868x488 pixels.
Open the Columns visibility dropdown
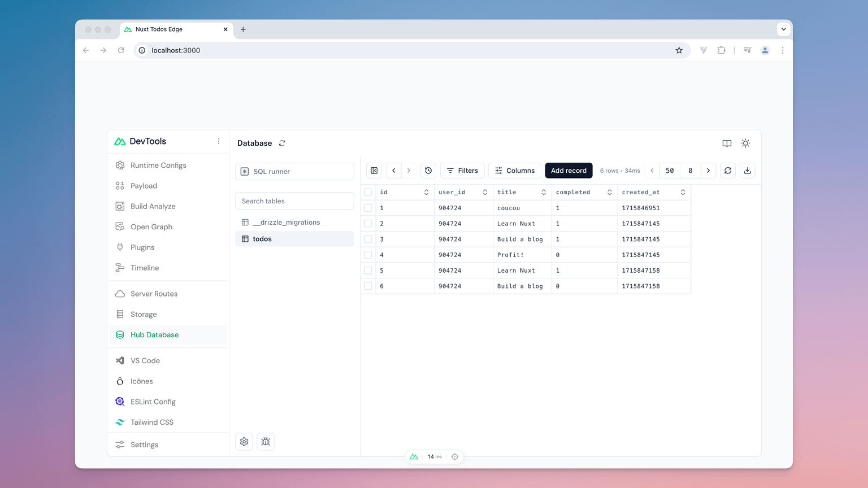point(514,171)
